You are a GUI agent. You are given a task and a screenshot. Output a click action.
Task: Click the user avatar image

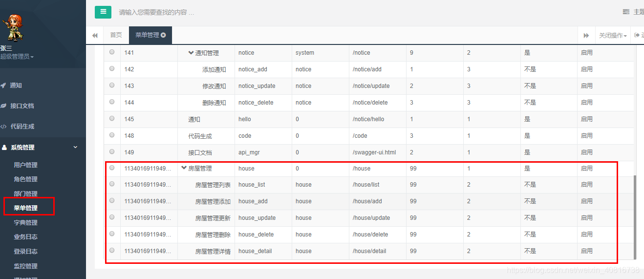(13, 28)
